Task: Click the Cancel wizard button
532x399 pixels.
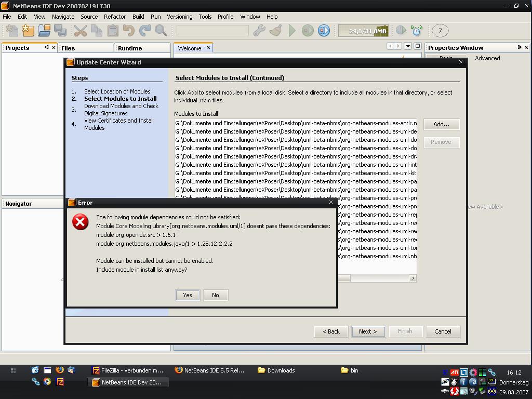Action: [x=443, y=331]
